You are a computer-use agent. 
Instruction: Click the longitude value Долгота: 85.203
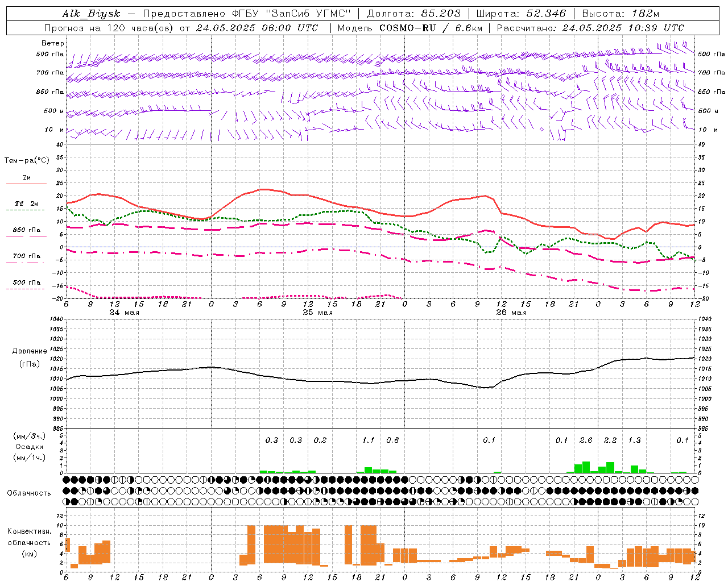413,14
